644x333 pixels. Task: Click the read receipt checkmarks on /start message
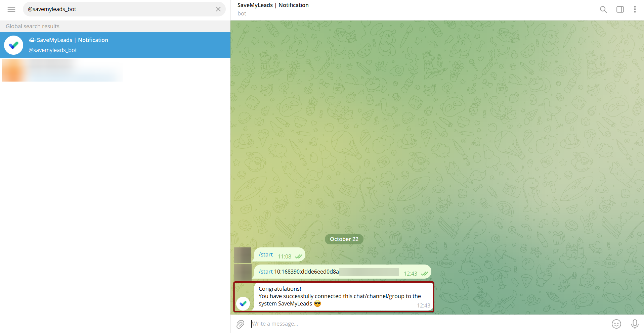coord(299,256)
